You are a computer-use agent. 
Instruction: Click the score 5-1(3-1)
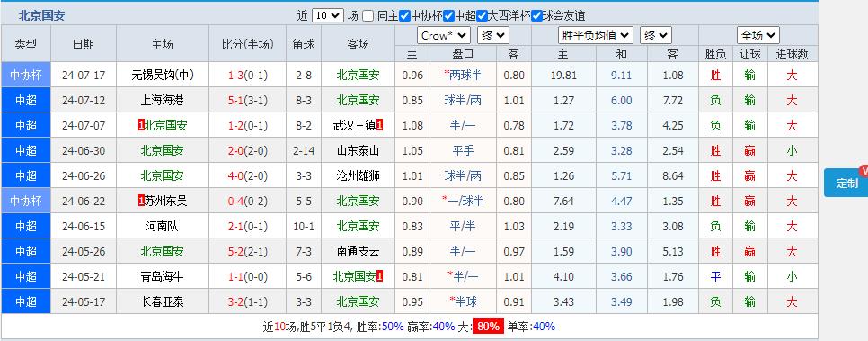[247, 101]
